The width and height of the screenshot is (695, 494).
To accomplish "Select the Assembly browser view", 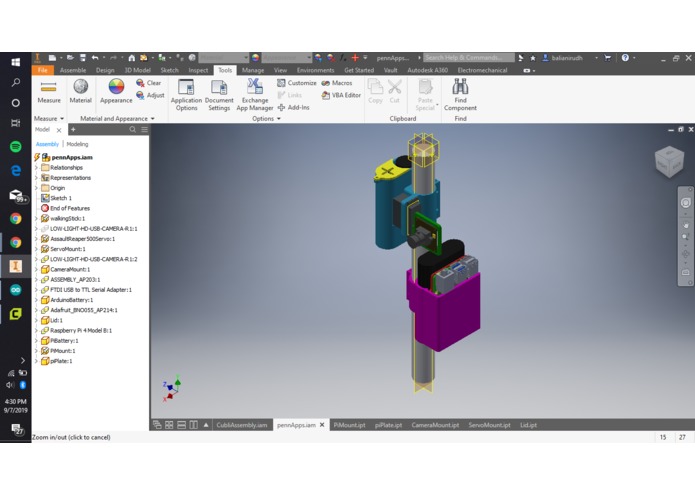I will (47, 144).
